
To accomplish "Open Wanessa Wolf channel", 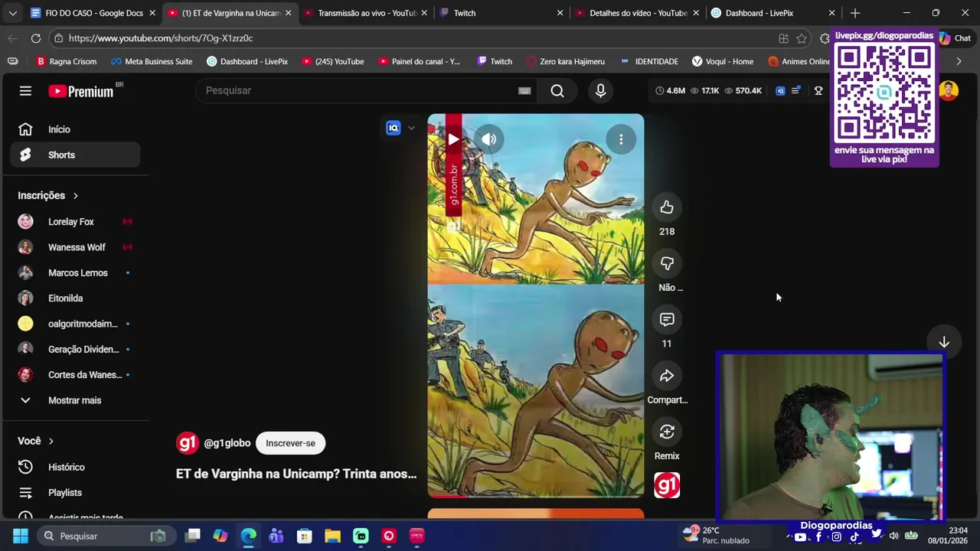I will 75,247.
